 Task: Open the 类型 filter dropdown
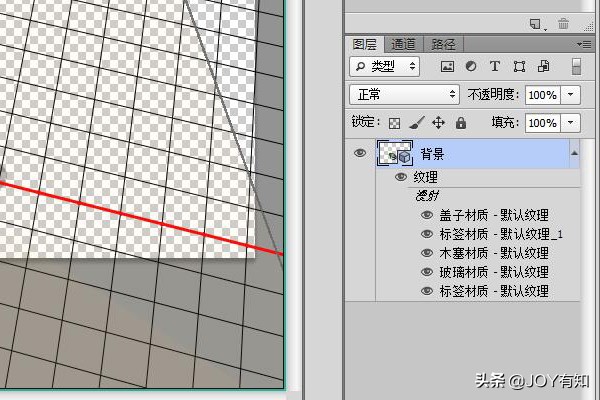click(384, 66)
